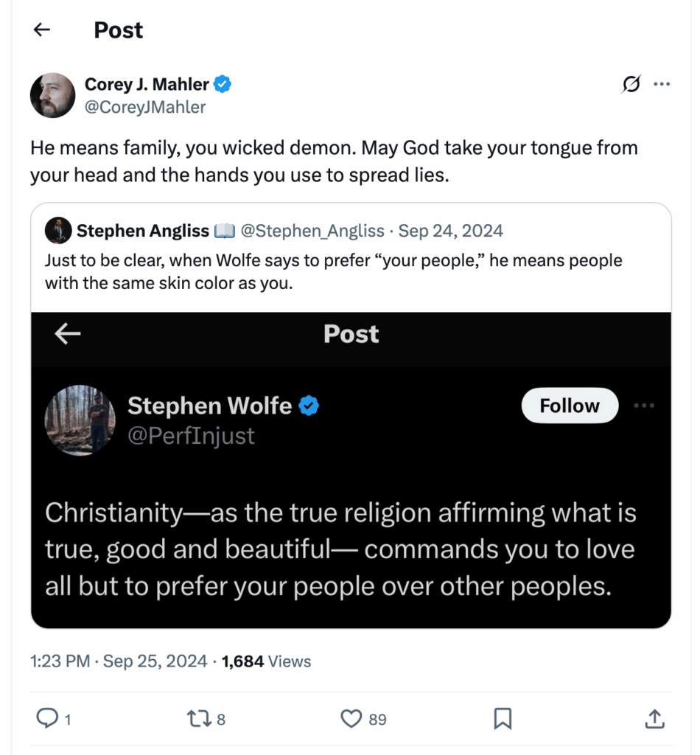Click the reply icon below the post
Viewport: 700px width, 755px height.
pos(46,719)
